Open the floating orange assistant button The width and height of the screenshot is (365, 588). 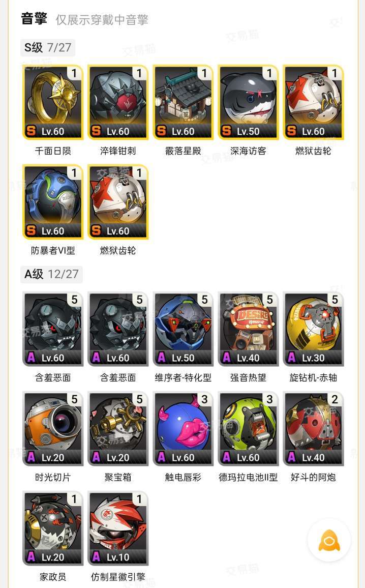pyautogui.click(x=329, y=540)
